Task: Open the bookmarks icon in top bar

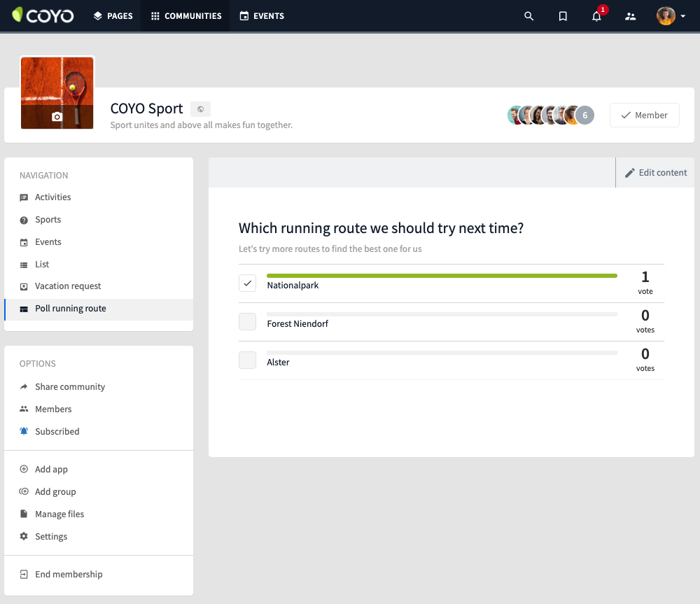Action: [563, 16]
